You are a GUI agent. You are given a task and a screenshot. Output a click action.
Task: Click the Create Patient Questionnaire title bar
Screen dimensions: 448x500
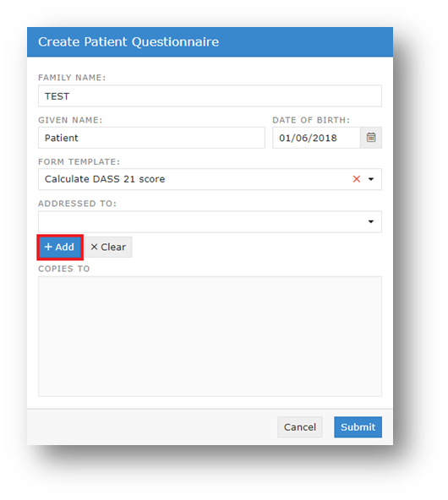coord(210,42)
